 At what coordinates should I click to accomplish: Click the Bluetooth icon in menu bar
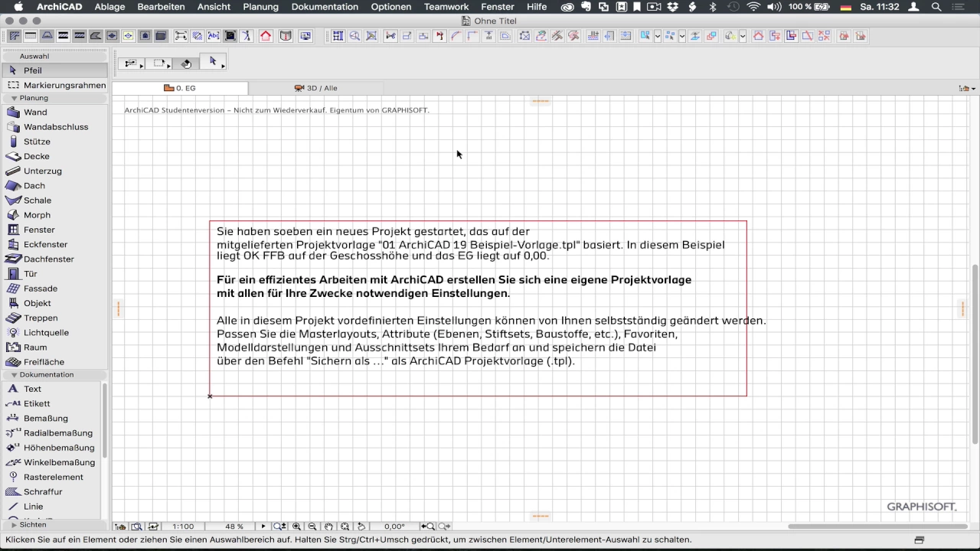[x=713, y=7]
